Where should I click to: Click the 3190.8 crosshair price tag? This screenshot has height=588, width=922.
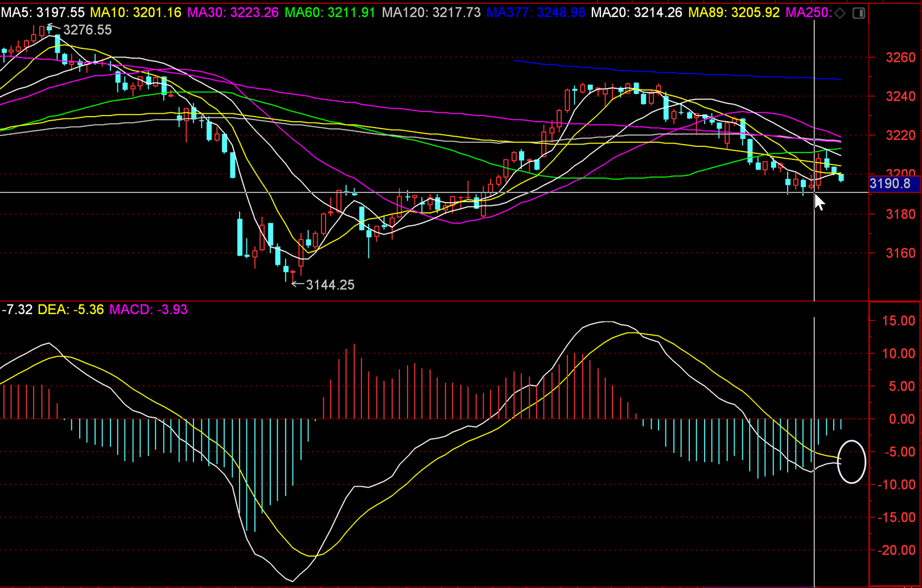pyautogui.click(x=894, y=184)
